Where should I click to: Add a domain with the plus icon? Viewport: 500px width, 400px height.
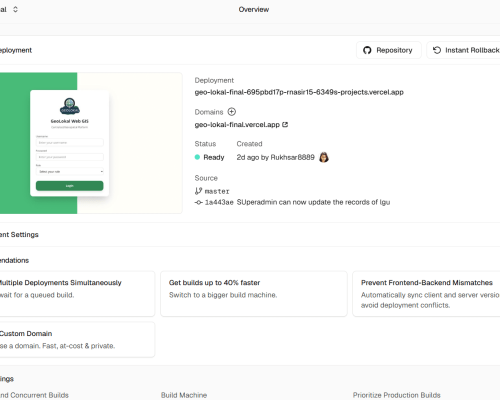232,112
